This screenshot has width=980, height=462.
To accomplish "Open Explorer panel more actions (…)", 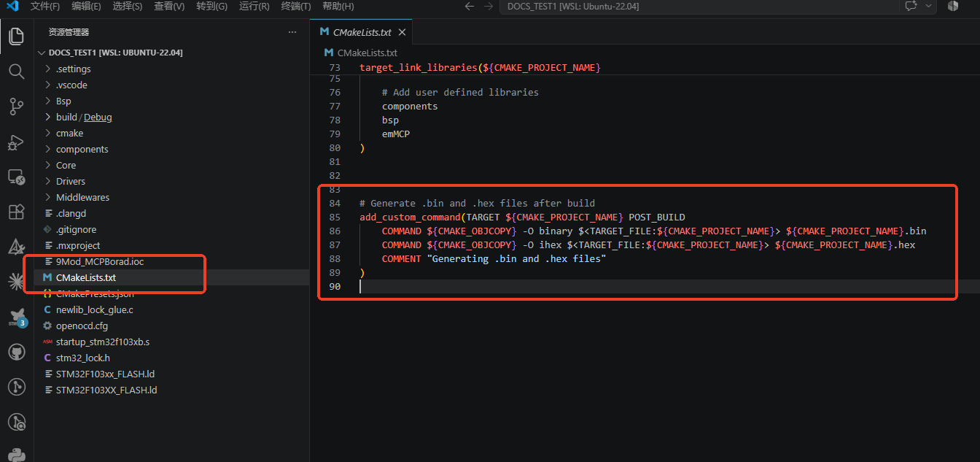I will click(x=292, y=32).
